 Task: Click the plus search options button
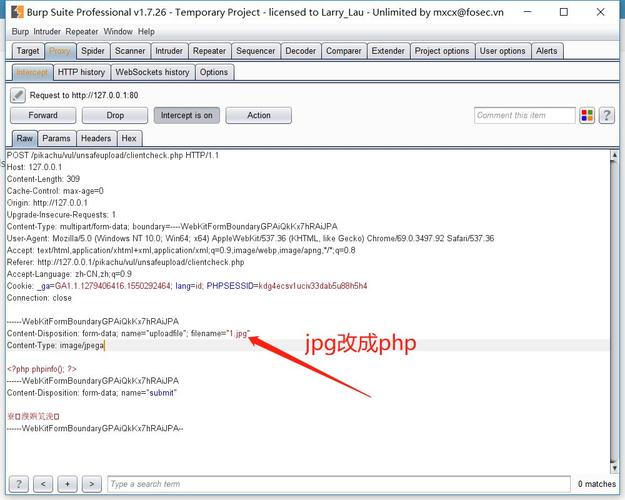pyautogui.click(x=67, y=484)
